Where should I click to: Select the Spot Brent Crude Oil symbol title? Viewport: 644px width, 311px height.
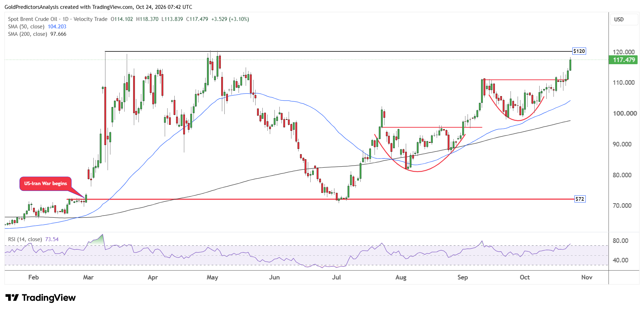coord(33,19)
